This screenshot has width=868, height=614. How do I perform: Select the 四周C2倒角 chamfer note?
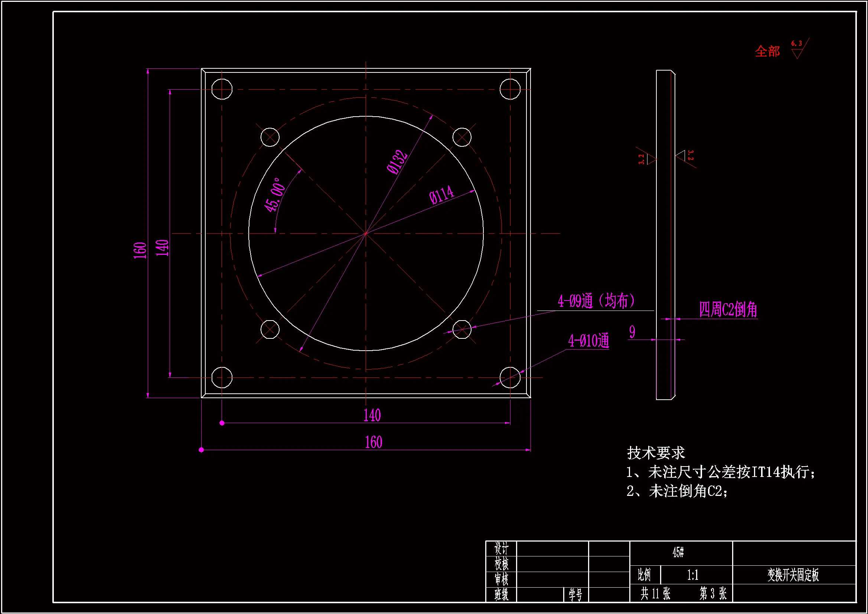727,308
